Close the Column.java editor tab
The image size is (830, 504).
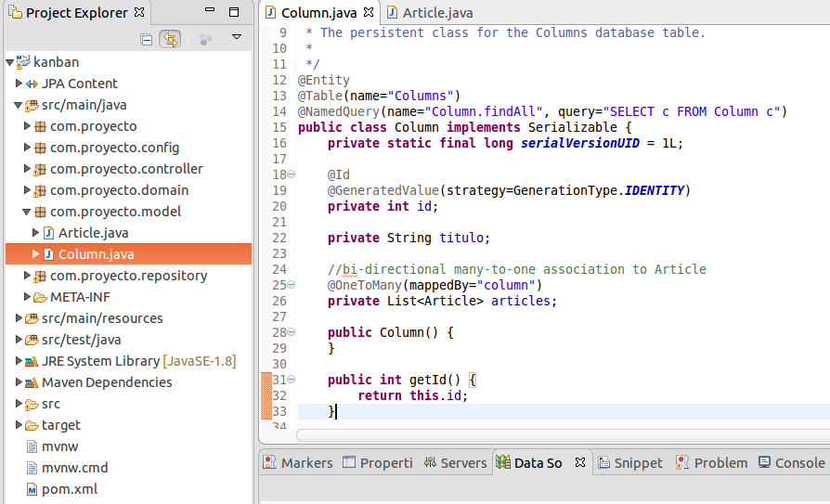[x=369, y=12]
